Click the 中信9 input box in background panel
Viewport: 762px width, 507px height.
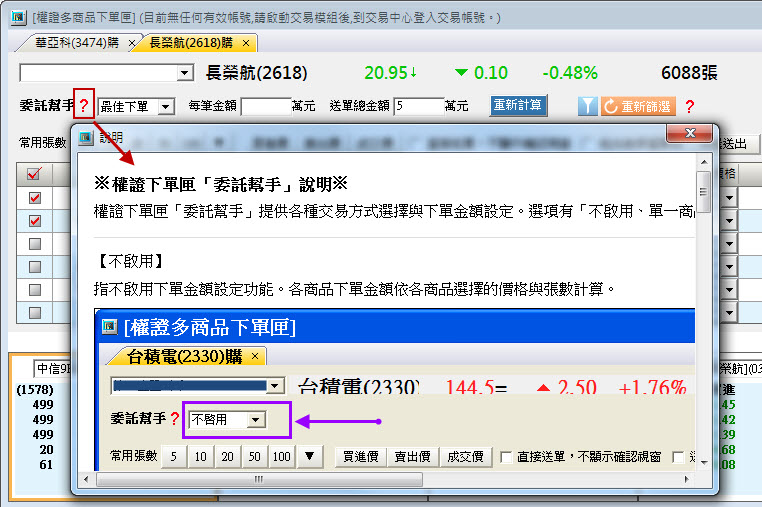[52, 368]
